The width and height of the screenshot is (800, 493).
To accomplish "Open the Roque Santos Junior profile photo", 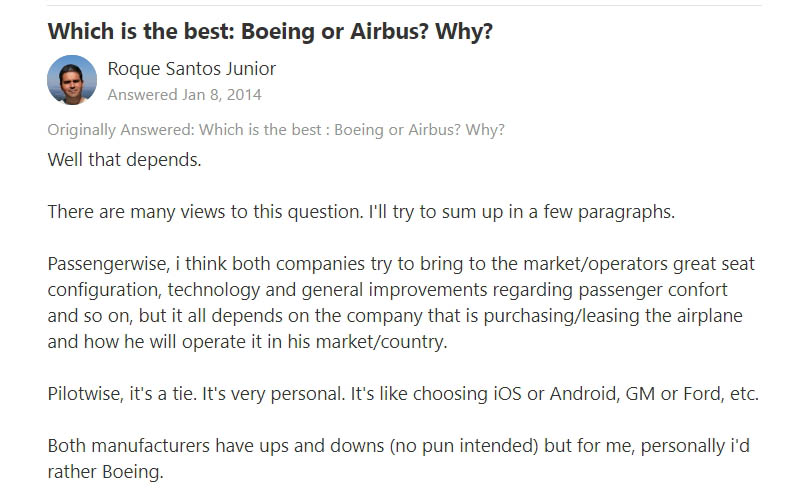I will [x=72, y=80].
